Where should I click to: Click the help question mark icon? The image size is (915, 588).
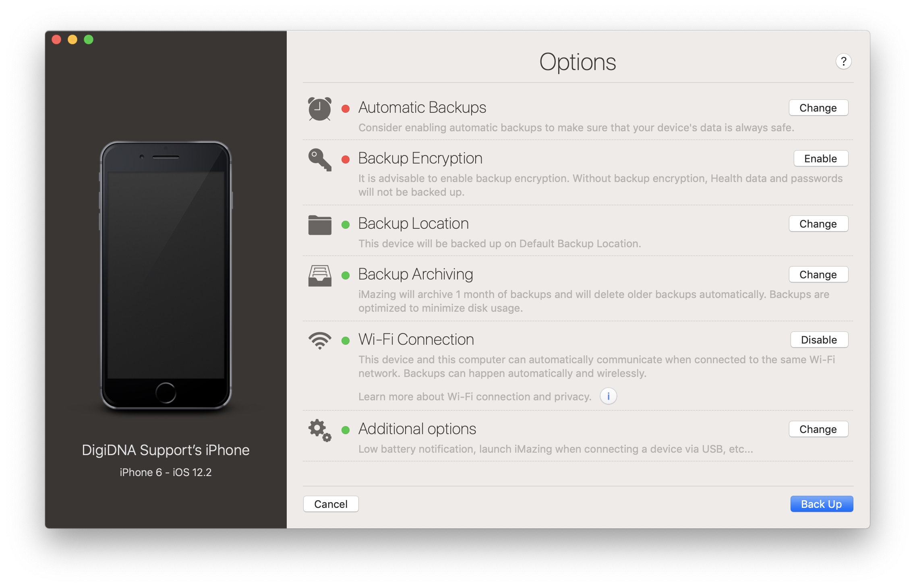pyautogui.click(x=843, y=60)
